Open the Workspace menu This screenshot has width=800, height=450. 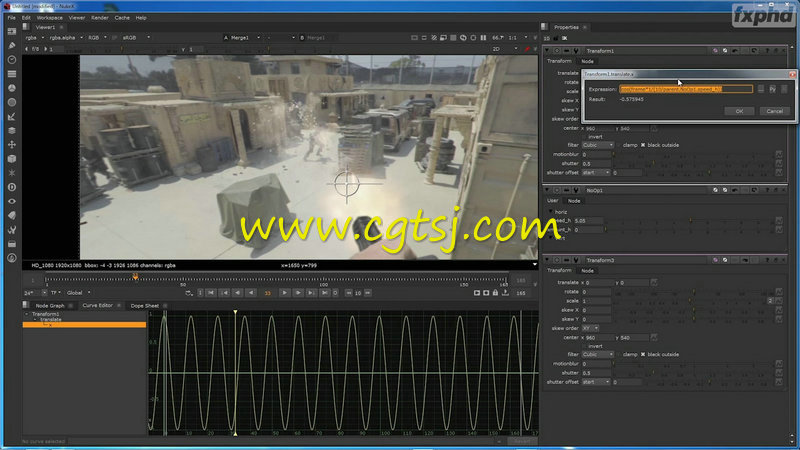coord(49,18)
